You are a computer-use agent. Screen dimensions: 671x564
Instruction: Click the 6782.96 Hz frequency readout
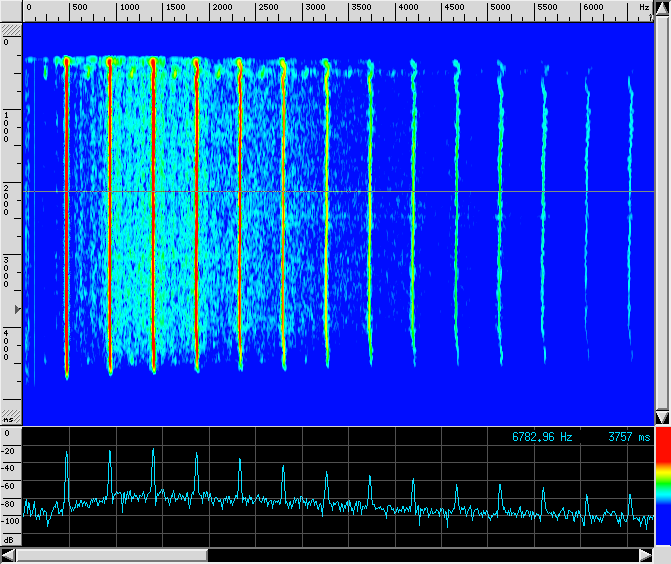click(x=542, y=437)
